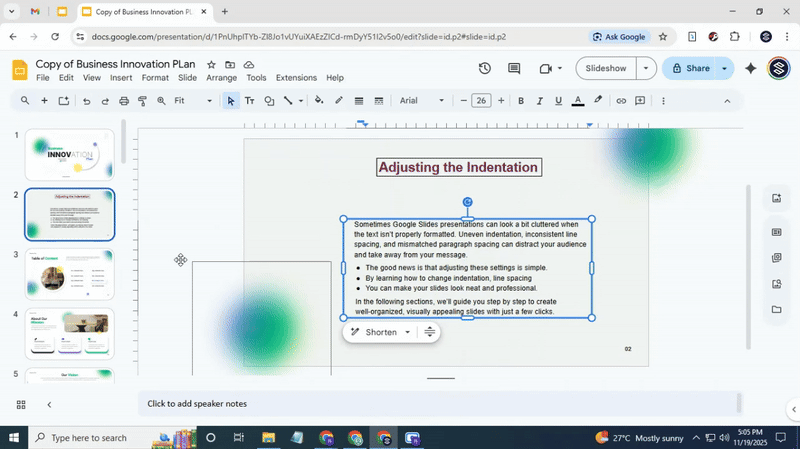
Task: Click the undo arrow icon
Action: point(86,101)
